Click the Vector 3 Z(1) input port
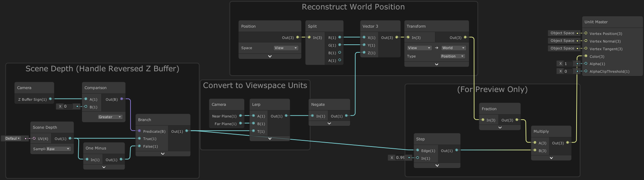 (364, 53)
